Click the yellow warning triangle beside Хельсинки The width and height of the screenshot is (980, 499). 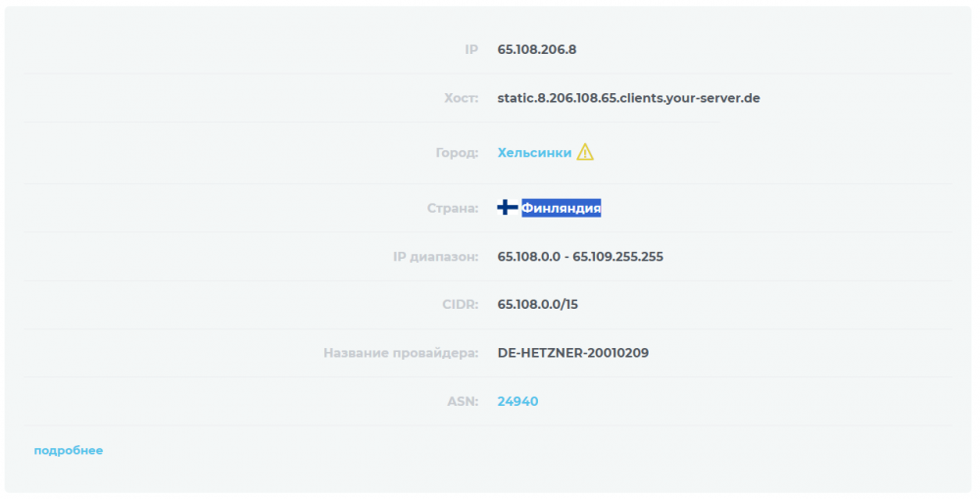pyautogui.click(x=585, y=152)
